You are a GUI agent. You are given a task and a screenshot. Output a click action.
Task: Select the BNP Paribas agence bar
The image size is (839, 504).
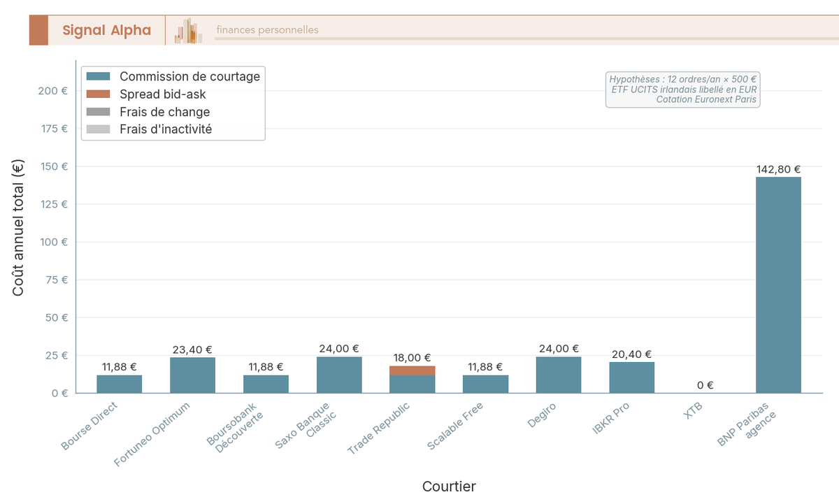point(778,285)
